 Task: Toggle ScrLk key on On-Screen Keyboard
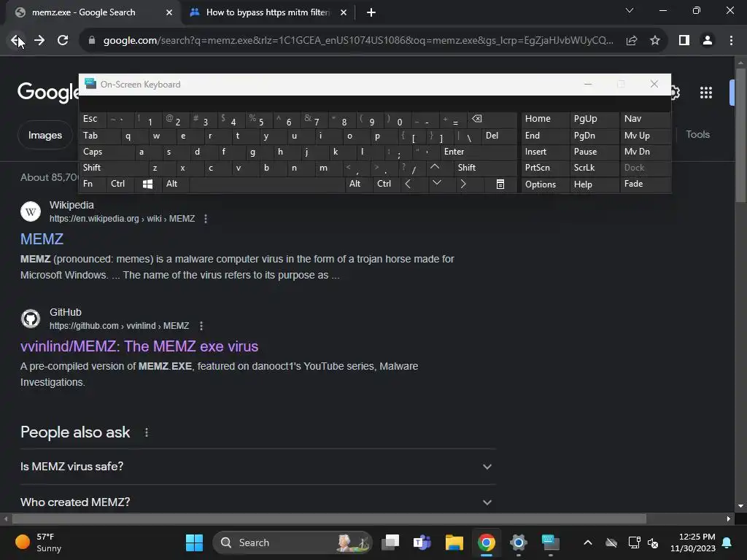[x=594, y=168]
